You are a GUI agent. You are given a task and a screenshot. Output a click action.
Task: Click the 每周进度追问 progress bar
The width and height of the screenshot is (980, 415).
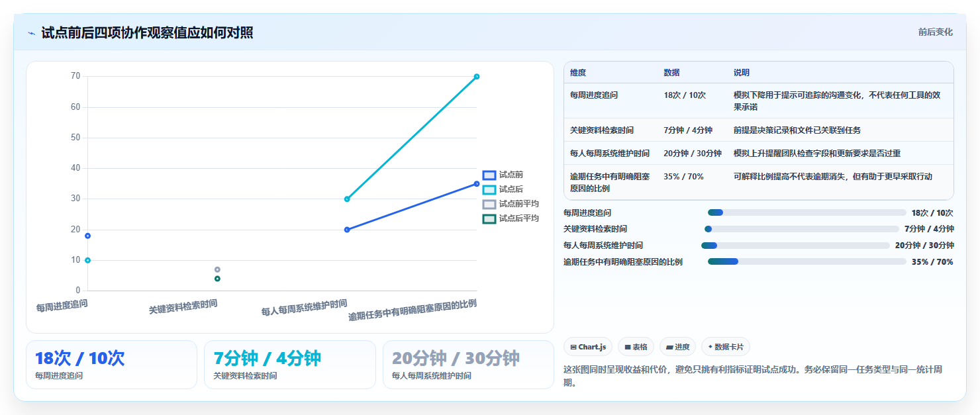pos(807,212)
